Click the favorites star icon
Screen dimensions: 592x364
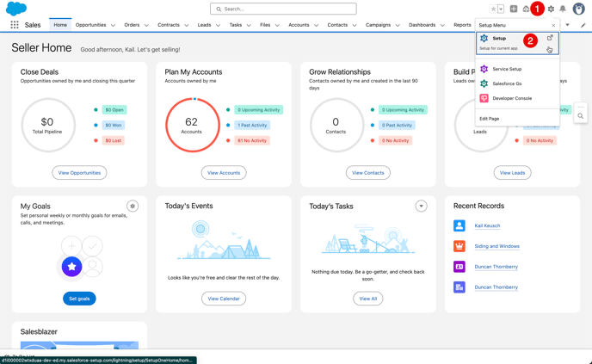(493, 9)
